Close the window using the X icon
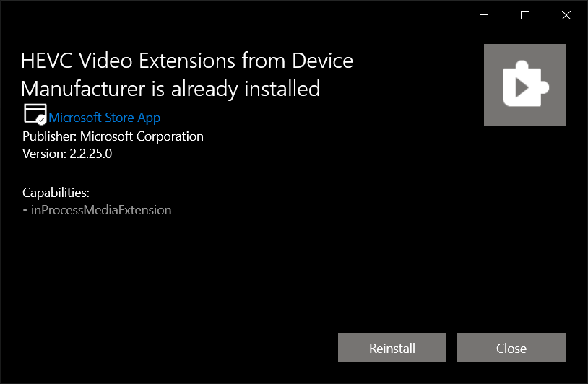 click(566, 15)
